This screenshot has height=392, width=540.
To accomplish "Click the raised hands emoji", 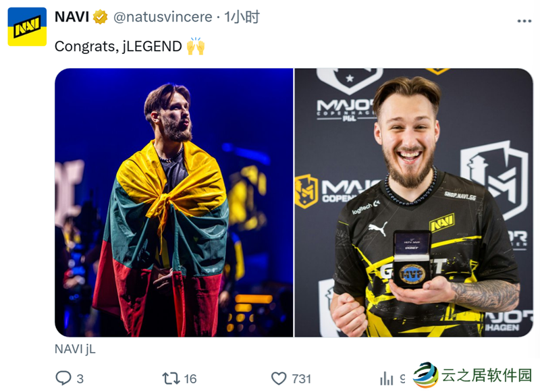I will pos(196,46).
